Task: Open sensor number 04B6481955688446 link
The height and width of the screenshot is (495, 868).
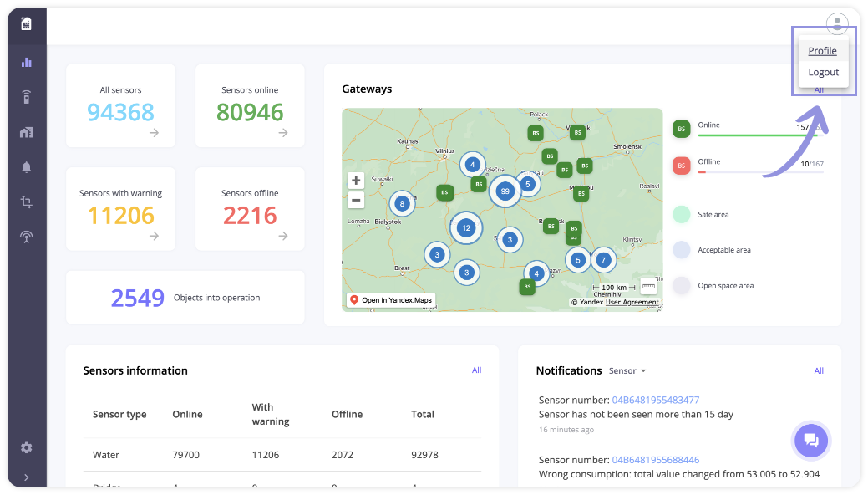Action: (656, 460)
